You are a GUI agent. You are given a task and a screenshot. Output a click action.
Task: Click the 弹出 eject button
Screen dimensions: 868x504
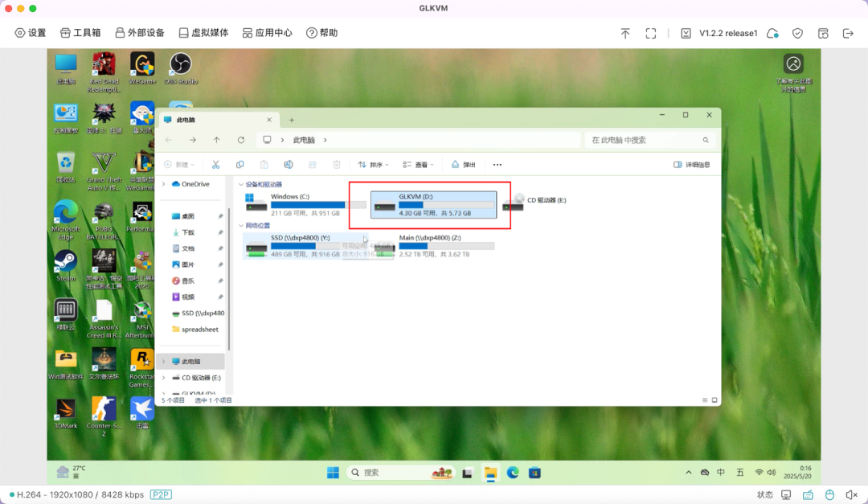click(x=463, y=165)
